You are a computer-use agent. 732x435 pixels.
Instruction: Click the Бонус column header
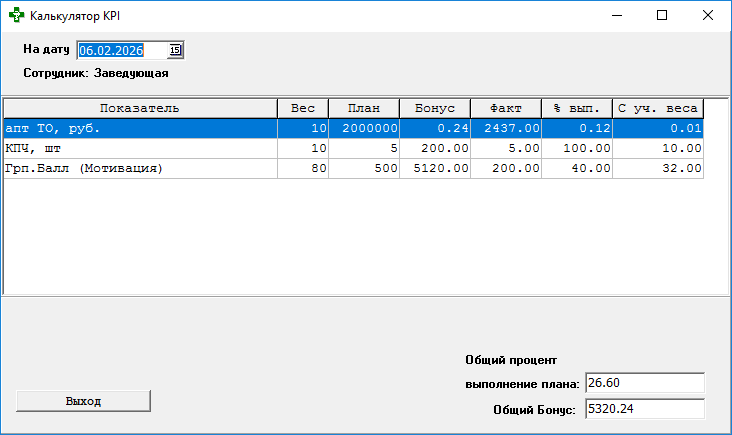pyautogui.click(x=435, y=108)
